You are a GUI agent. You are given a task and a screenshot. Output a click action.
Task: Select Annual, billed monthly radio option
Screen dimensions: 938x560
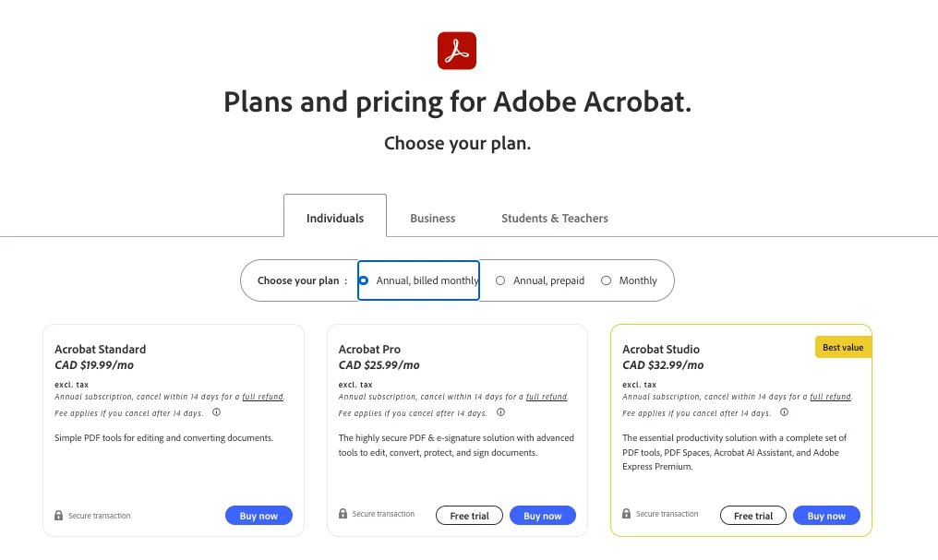364,280
